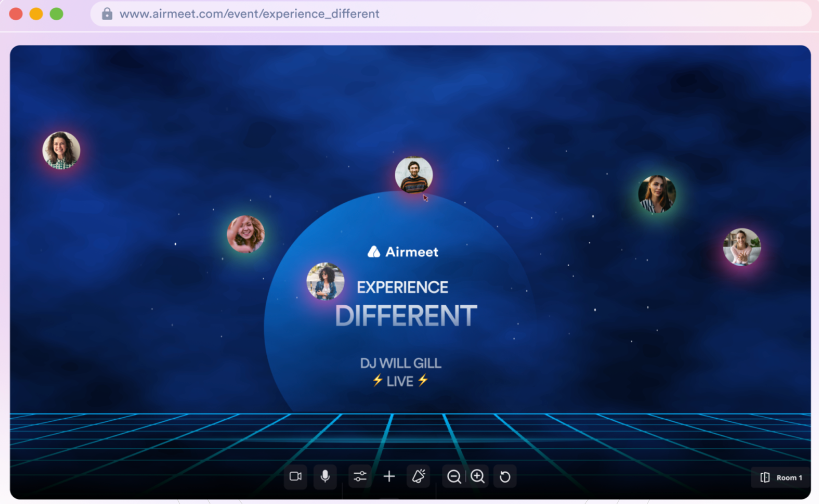Screen dimensions: 819x504
Task: Click the plus icon in the toolbar
Action: [x=389, y=476]
